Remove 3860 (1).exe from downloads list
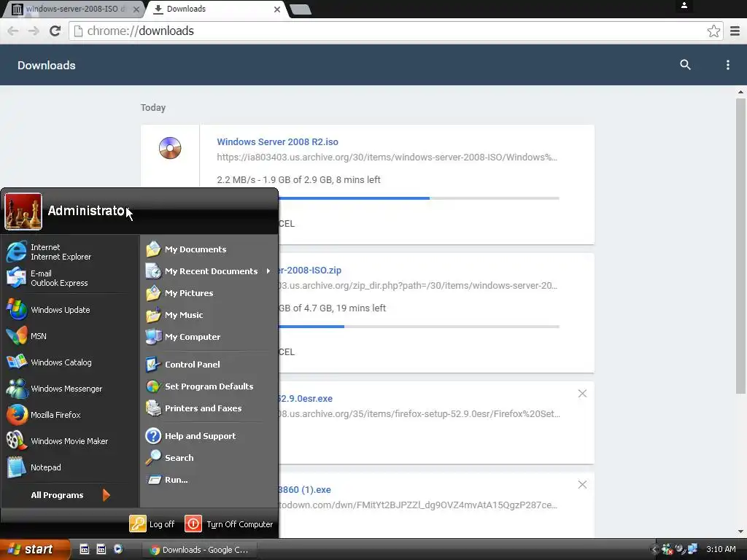The image size is (747, 560). pyautogui.click(x=582, y=485)
